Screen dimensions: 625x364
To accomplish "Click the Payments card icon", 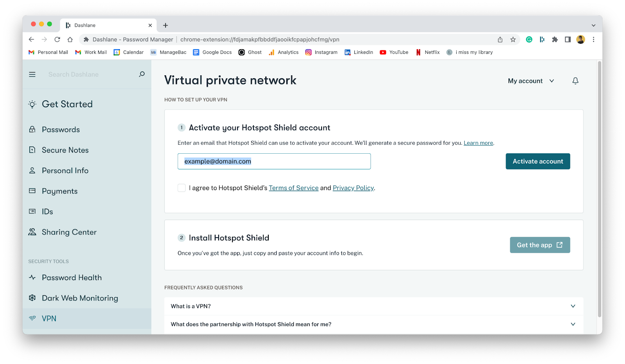I will pyautogui.click(x=32, y=191).
